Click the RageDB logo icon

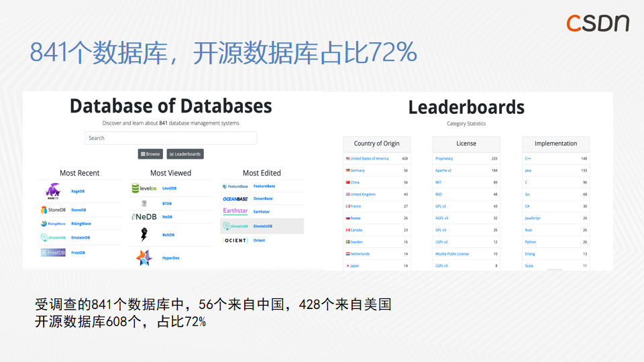(53, 191)
